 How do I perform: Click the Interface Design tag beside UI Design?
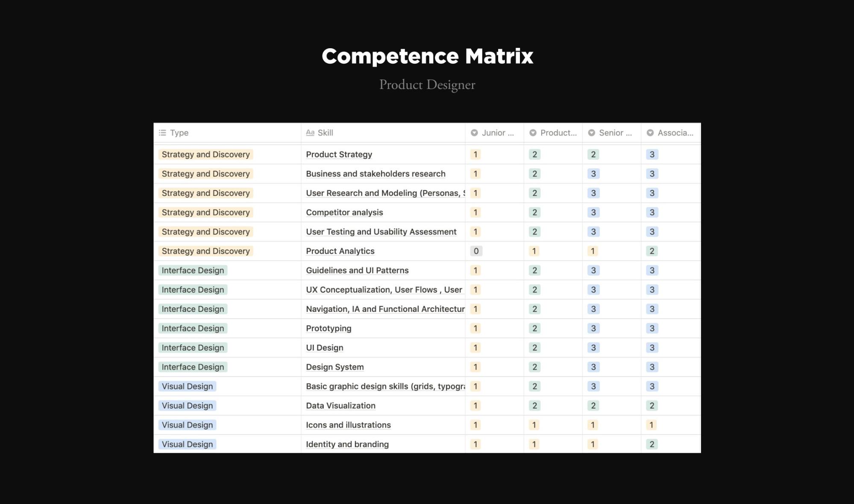click(193, 348)
